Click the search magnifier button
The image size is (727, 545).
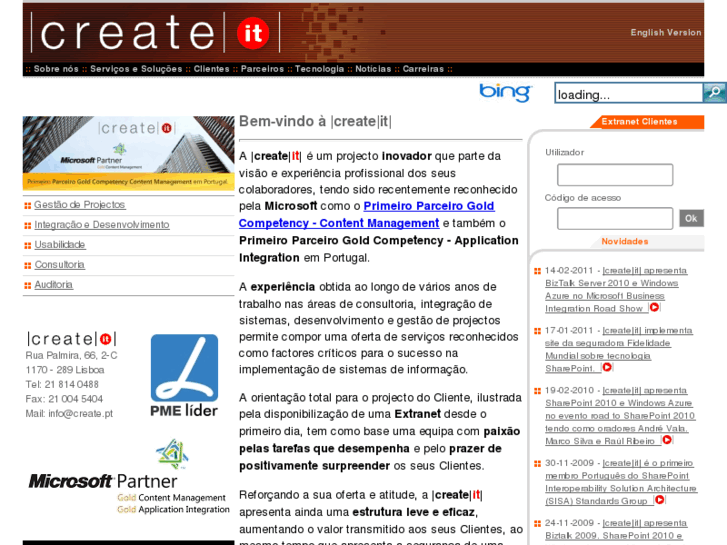pyautogui.click(x=714, y=93)
